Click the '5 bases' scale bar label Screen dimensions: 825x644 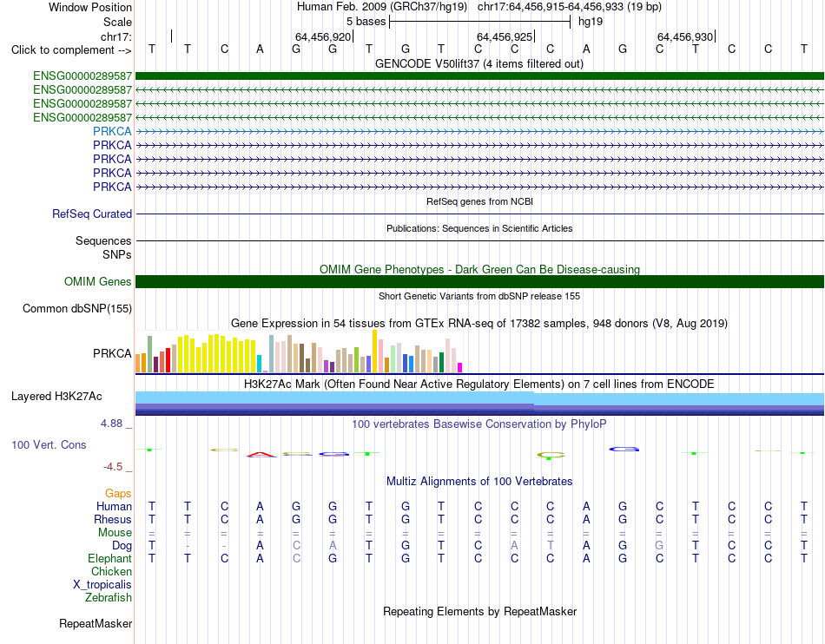pos(366,22)
